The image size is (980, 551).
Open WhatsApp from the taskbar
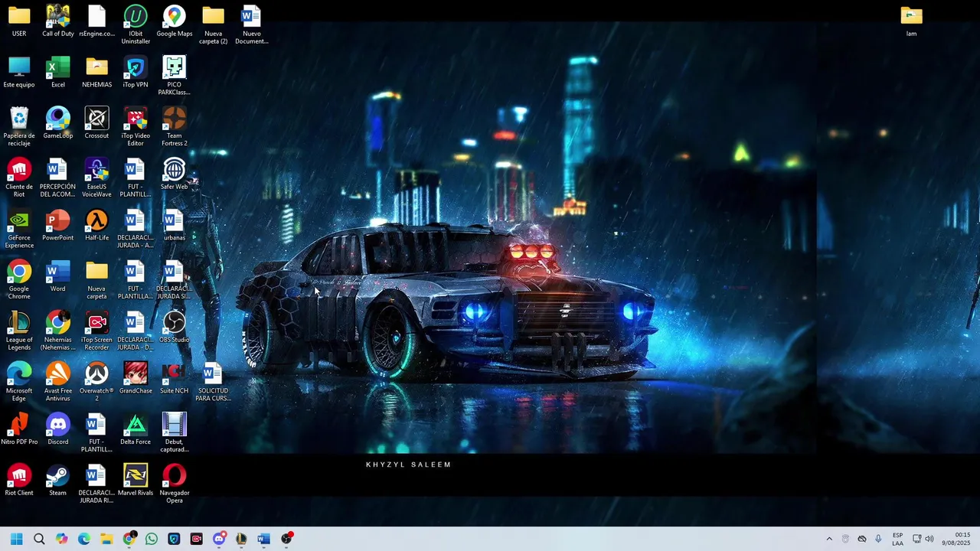152,539
